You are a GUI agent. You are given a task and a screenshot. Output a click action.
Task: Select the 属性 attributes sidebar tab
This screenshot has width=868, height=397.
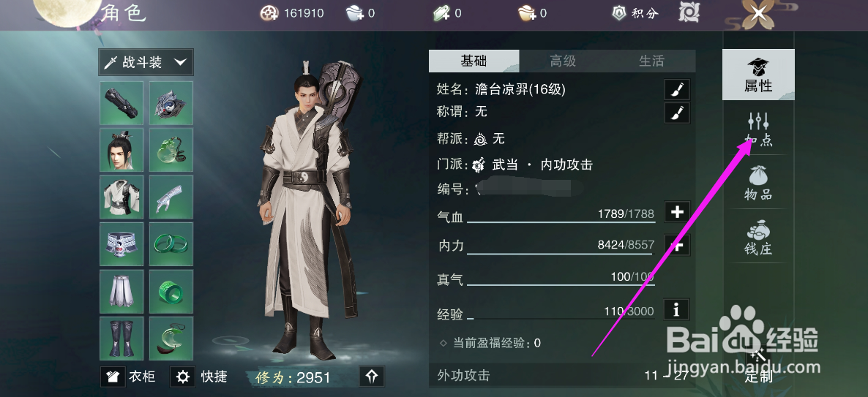click(757, 75)
